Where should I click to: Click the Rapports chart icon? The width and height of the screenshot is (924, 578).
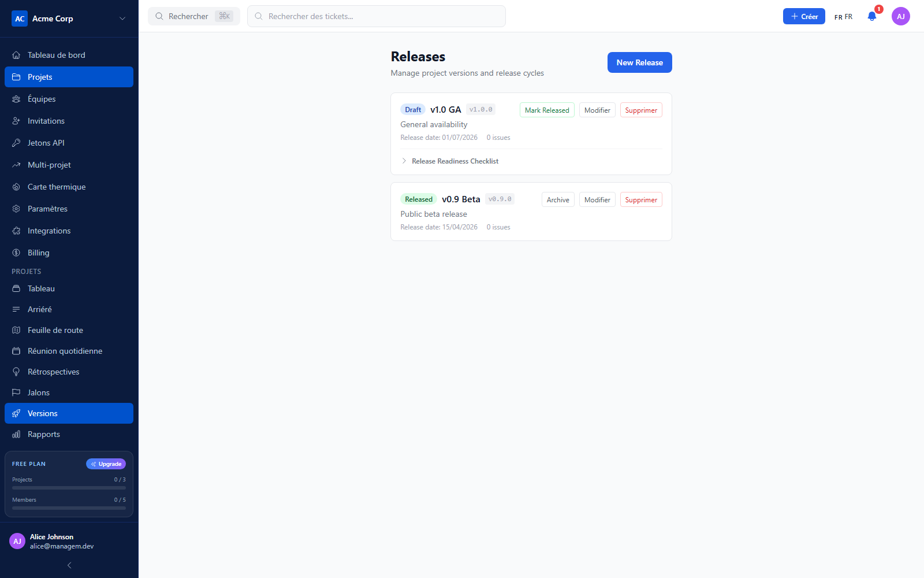point(16,434)
